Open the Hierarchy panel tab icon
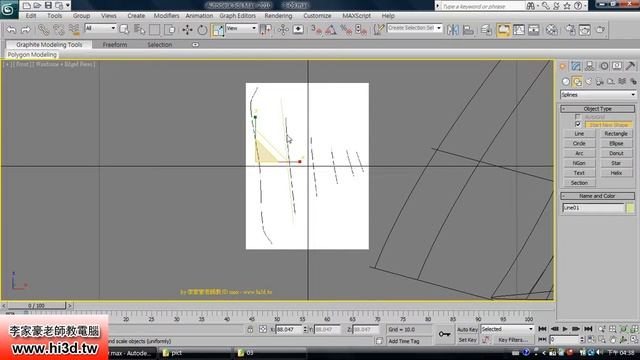The image size is (640, 360). pyautogui.click(x=589, y=66)
